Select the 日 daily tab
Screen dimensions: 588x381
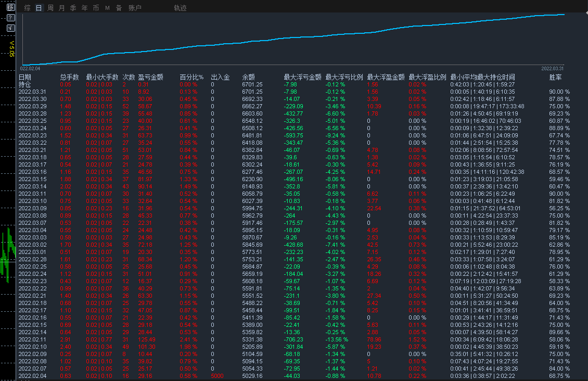39,8
